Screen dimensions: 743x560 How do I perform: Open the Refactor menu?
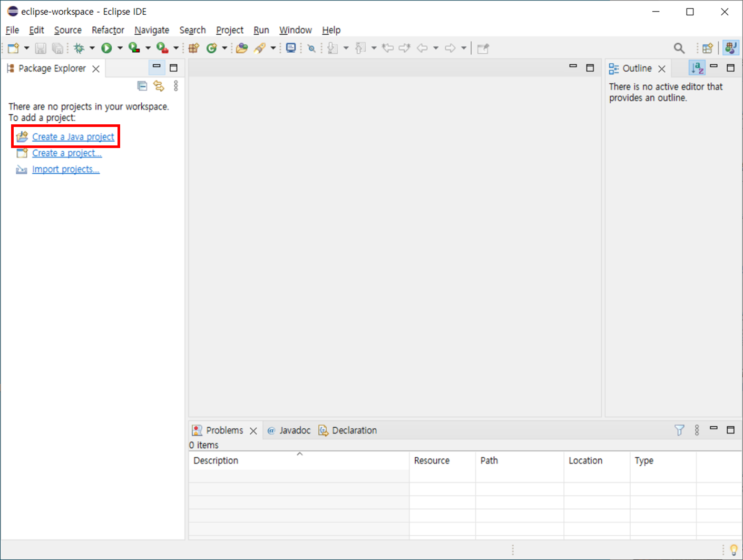(x=108, y=30)
